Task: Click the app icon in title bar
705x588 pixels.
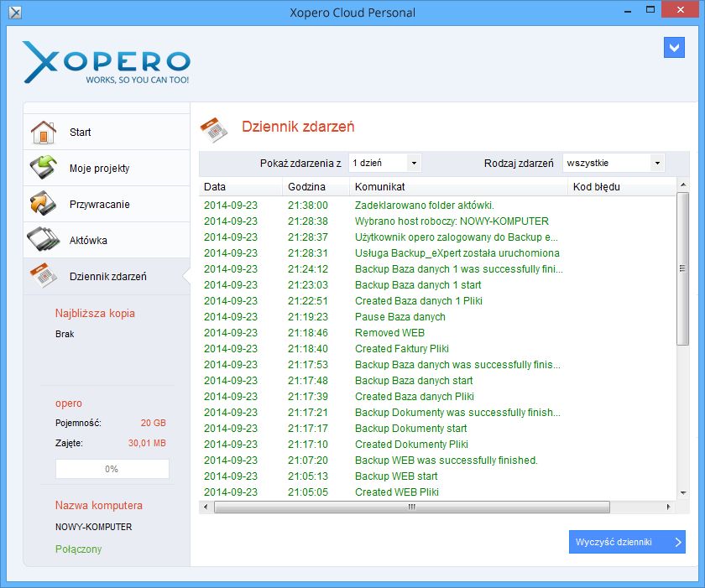Action: [15, 13]
